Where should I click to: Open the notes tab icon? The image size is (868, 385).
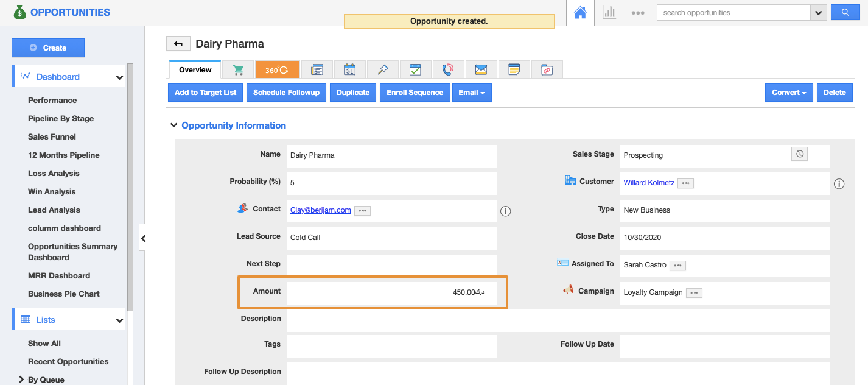(x=514, y=70)
